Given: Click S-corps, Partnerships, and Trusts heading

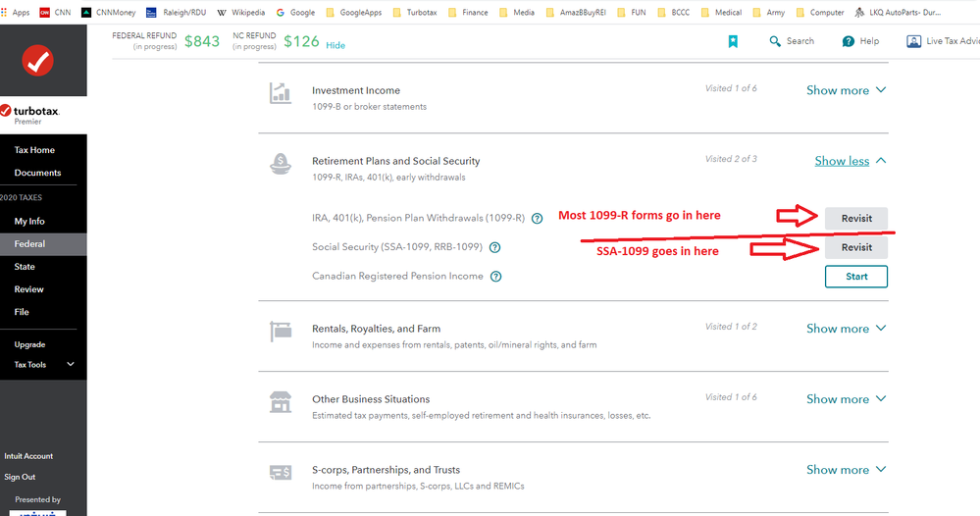Looking at the screenshot, I should 387,470.
